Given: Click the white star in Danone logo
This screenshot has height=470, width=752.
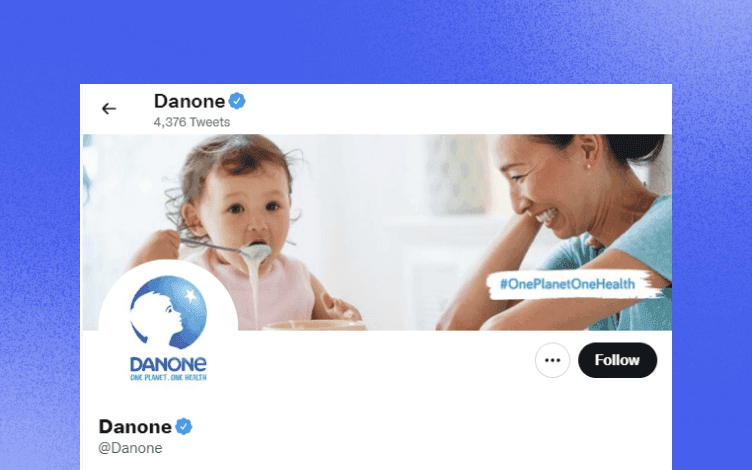Looking at the screenshot, I should point(190,294).
